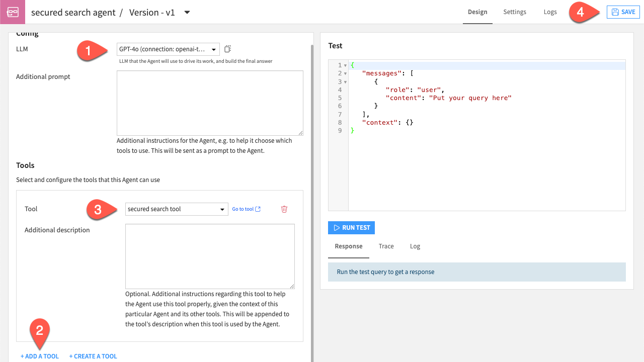Screen dimensions: 644x362
Task: Switch to the Settings tab
Action: click(x=515, y=12)
